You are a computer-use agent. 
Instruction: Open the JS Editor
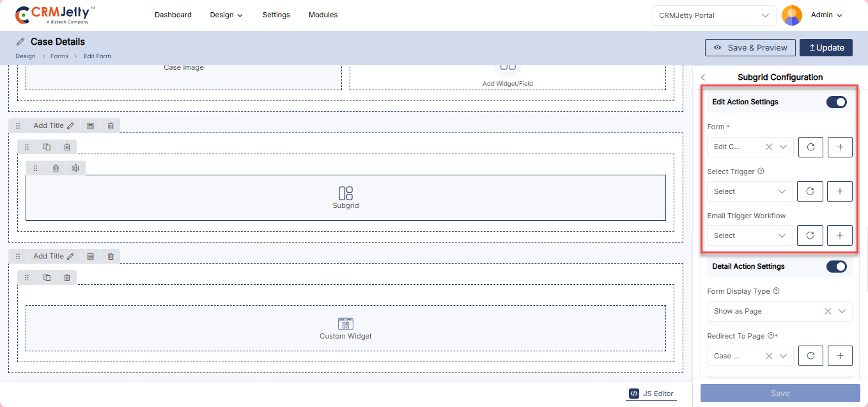point(651,394)
